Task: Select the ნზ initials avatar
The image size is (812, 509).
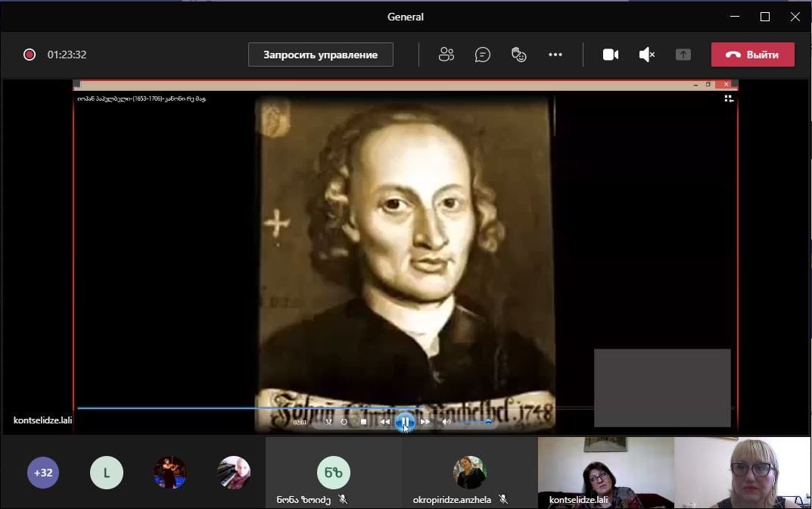Action: click(x=334, y=473)
